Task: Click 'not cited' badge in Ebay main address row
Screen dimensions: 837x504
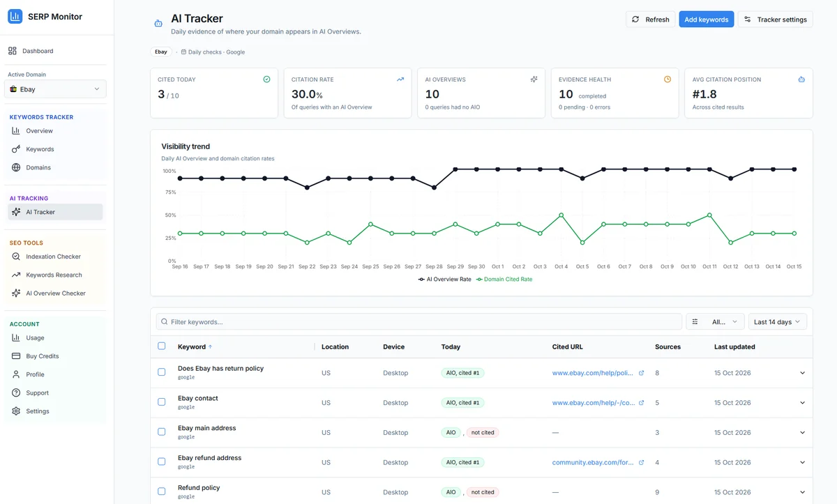Action: tap(483, 433)
